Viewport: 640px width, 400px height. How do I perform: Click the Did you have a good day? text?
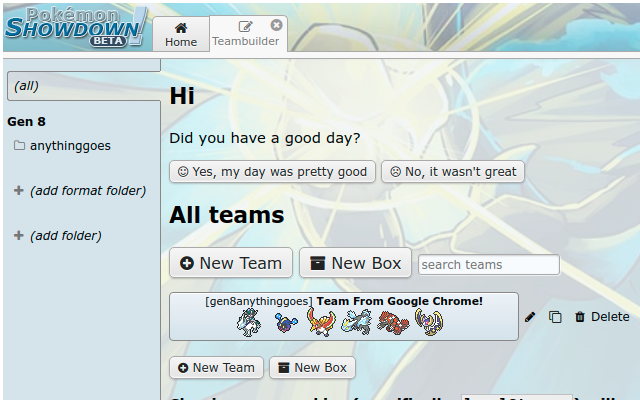(265, 138)
